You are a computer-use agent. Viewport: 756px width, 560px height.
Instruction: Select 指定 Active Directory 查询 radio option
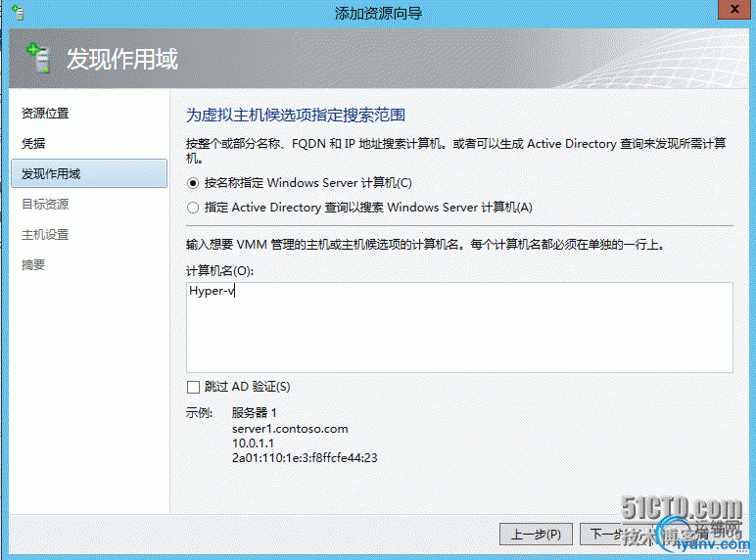[193, 208]
